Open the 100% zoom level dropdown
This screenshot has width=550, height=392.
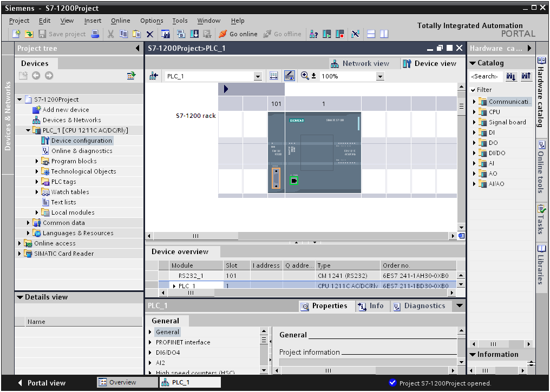coord(379,76)
